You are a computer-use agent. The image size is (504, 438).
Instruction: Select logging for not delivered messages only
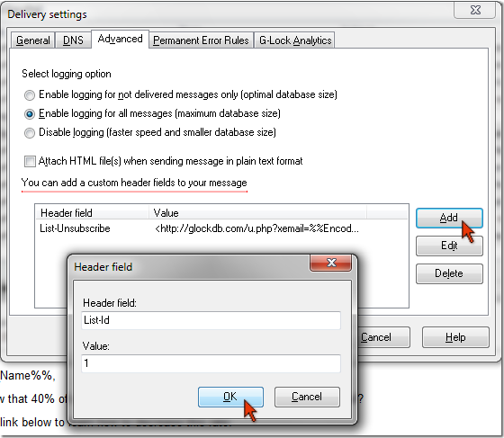[x=30, y=95]
